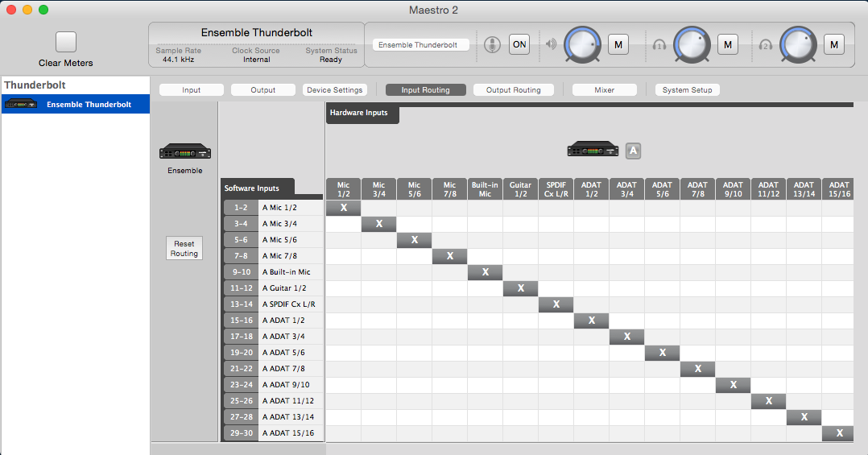The height and width of the screenshot is (455, 868).
Task: Toggle routing X in A ADAT 9/10 row
Action: coord(734,384)
